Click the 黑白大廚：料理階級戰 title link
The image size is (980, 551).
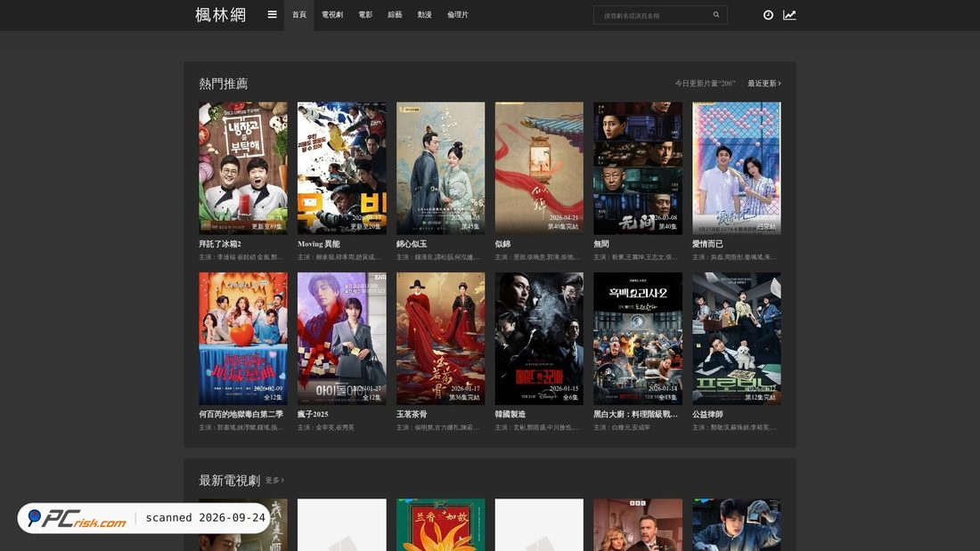[x=635, y=414]
